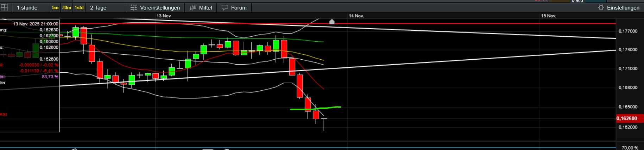Switch to the 5m timeframe
This screenshot has height=150, width=644.
(x=55, y=7)
